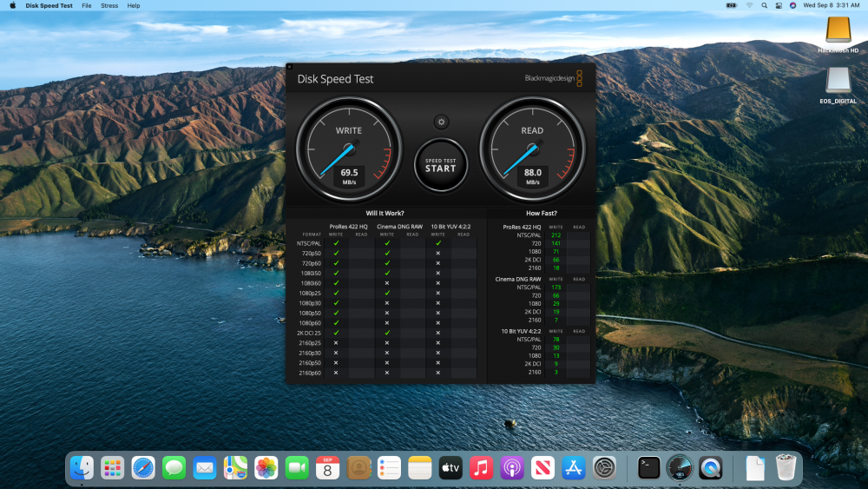The image size is (868, 489).
Task: Open Calendar showing SEP 8 in Dock
Action: (x=328, y=468)
